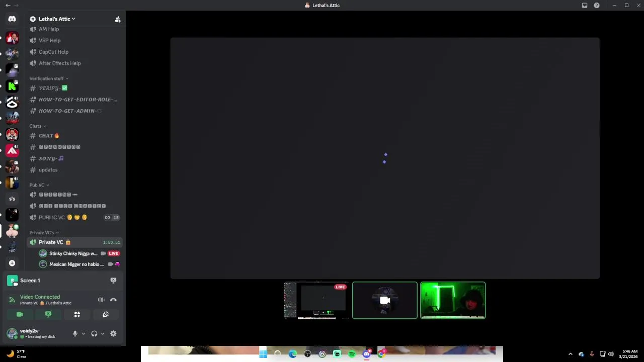Deafen with the headphones button
644x362 pixels.
point(94,333)
